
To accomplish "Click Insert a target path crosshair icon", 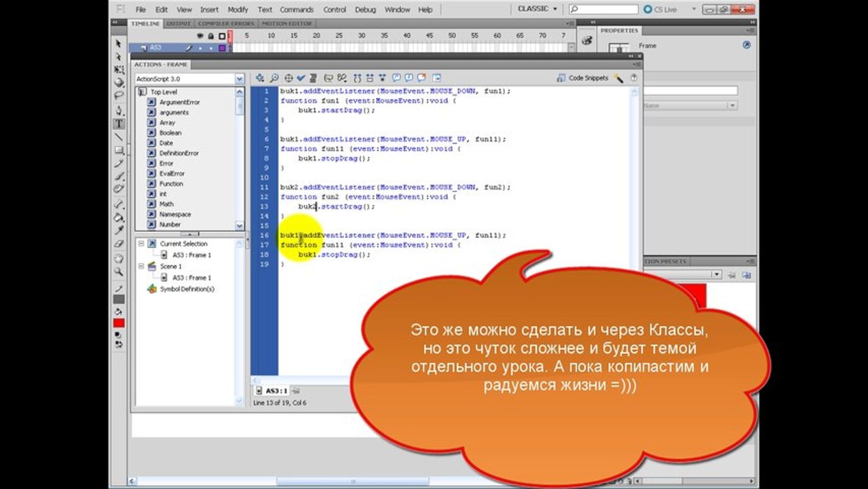I will [288, 78].
